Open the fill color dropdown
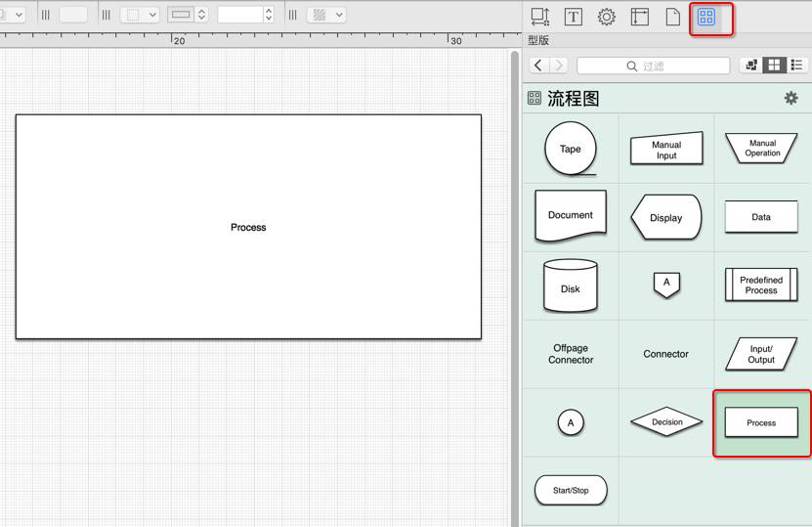812x527 pixels. (140, 15)
